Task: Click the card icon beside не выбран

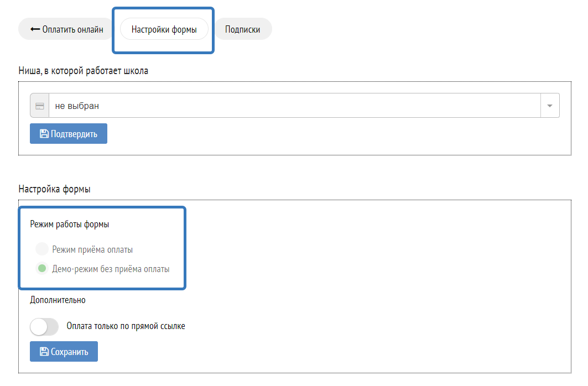Action: (40, 106)
